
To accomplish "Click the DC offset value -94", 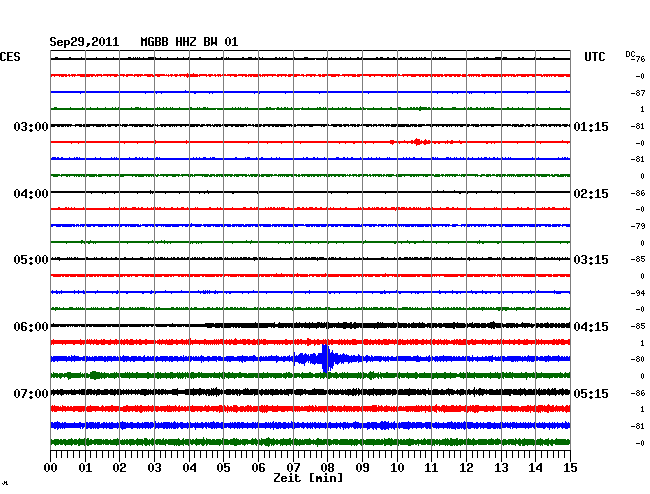I will [x=638, y=293].
